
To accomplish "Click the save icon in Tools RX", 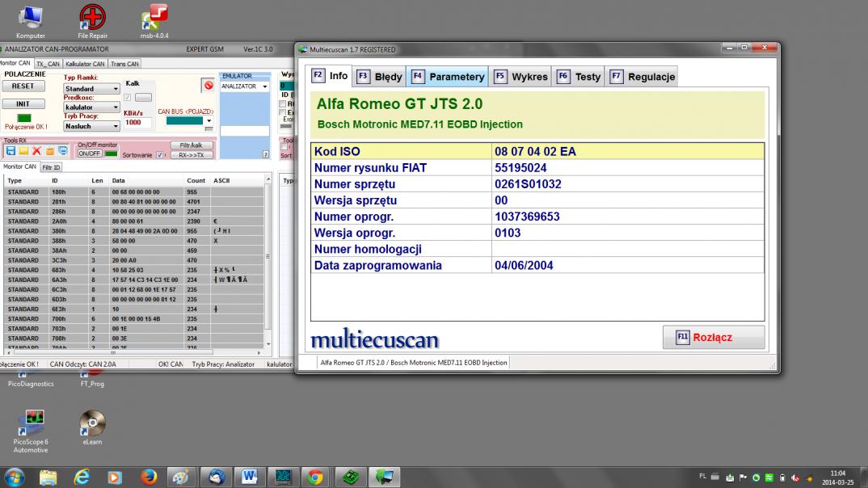I will pyautogui.click(x=11, y=151).
